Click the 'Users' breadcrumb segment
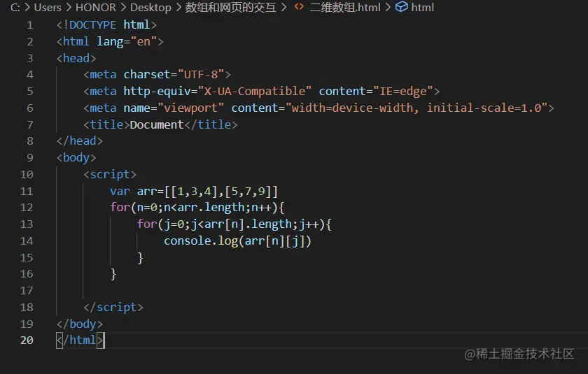Image resolution: width=588 pixels, height=374 pixels. click(48, 7)
